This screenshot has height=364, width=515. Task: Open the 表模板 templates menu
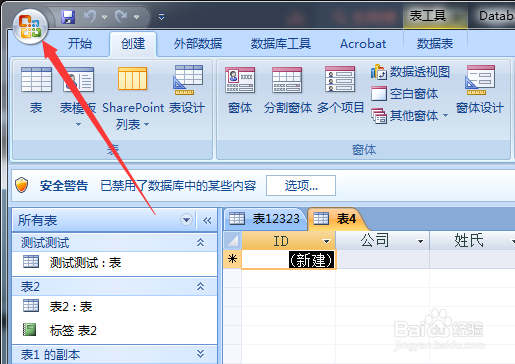point(78,97)
